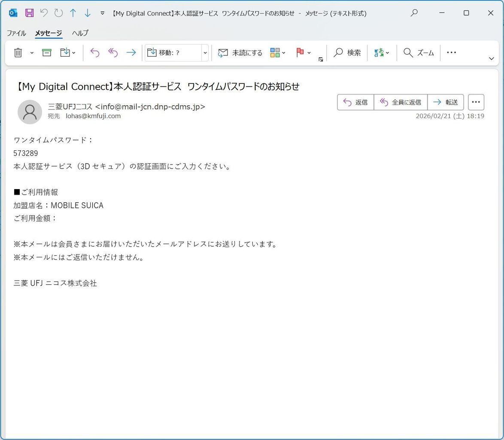
Task: Click the one-time password 573289
Action: click(26, 153)
